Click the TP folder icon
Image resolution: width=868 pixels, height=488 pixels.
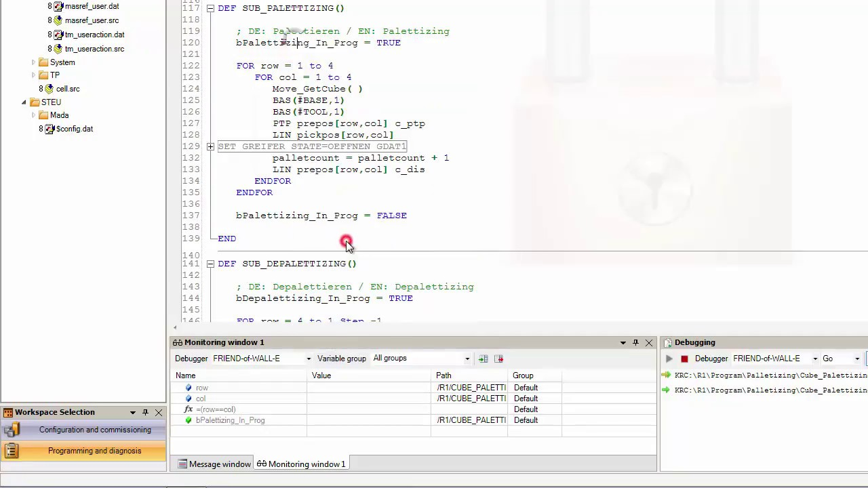(x=43, y=75)
